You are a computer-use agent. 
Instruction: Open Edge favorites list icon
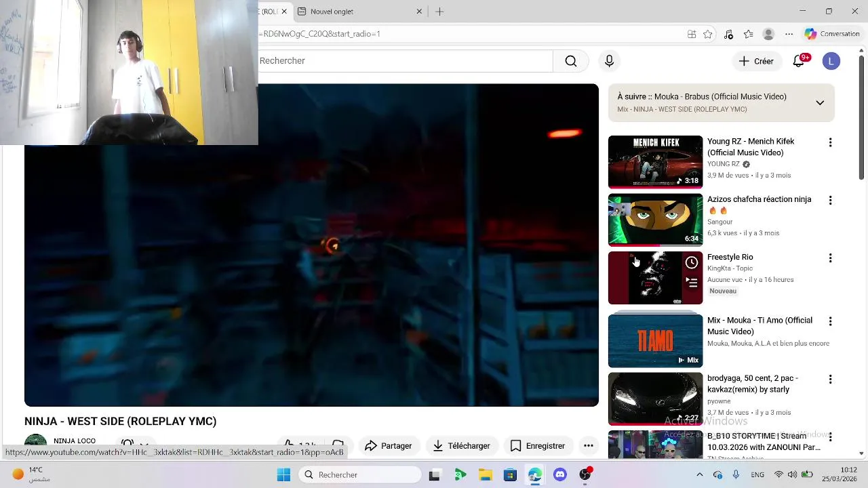[748, 34]
